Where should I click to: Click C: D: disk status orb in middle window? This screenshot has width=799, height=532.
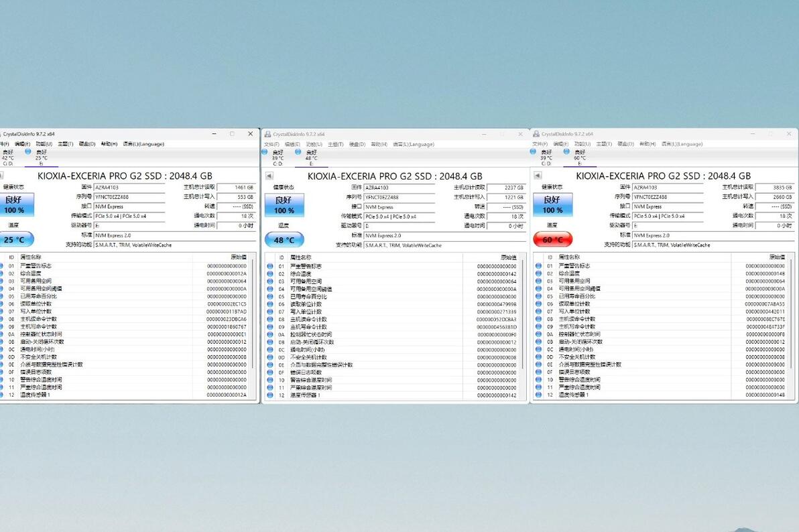click(x=265, y=152)
